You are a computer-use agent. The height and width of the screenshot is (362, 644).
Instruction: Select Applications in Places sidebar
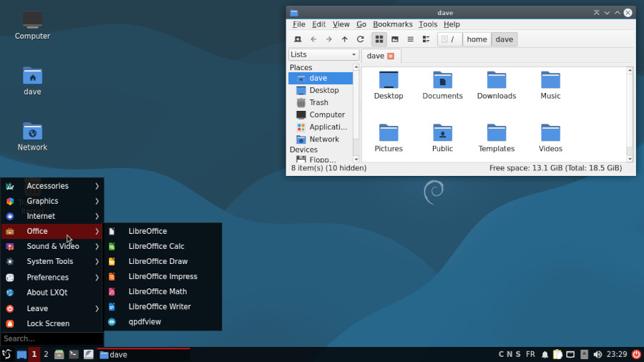[x=321, y=127]
